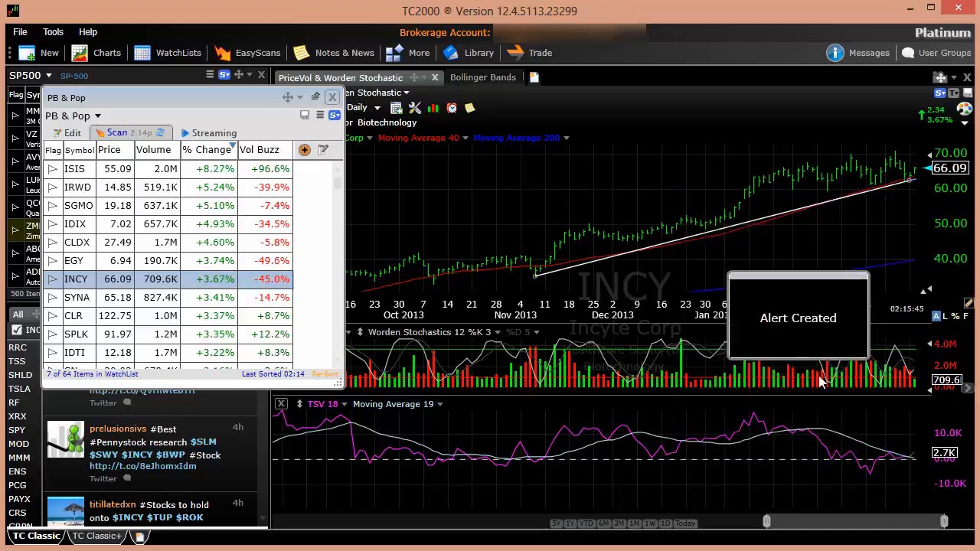Edit columns with notepad icon
This screenshot has width=980, height=551.
tap(323, 150)
